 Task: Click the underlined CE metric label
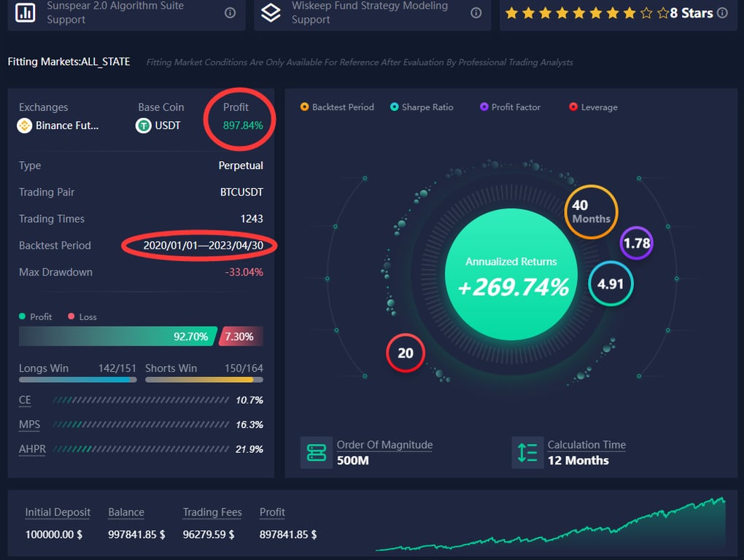point(25,400)
